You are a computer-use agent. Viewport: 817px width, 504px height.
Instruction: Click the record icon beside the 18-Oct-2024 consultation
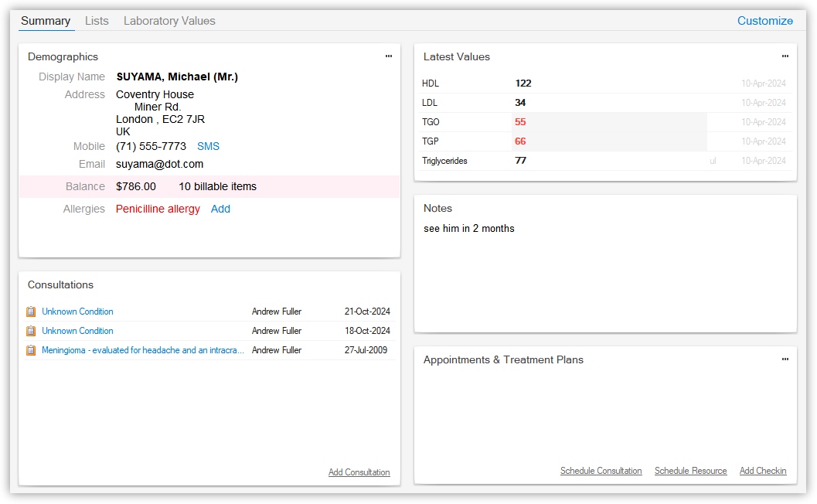tap(30, 330)
